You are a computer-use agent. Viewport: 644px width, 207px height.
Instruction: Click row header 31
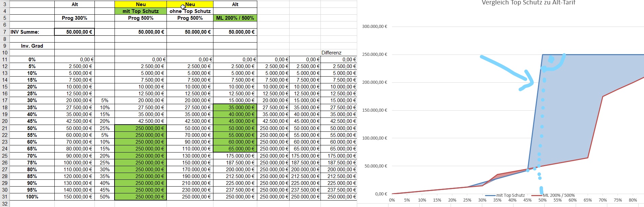tap(5, 197)
